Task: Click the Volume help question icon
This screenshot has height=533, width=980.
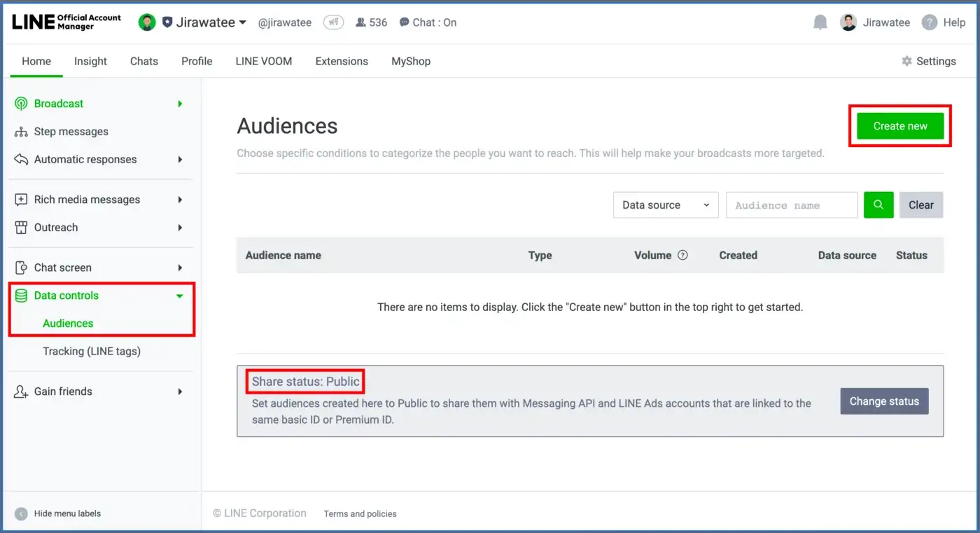Action: (682, 255)
